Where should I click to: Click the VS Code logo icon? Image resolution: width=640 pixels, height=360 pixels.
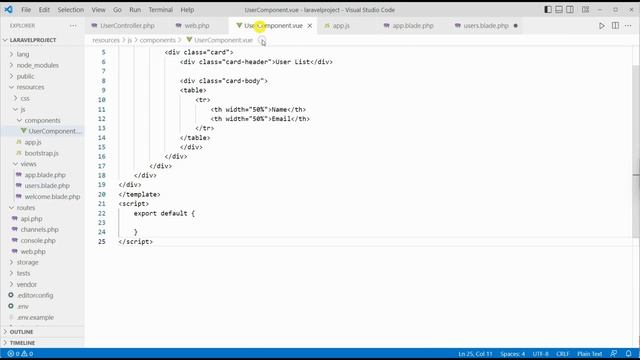8,9
